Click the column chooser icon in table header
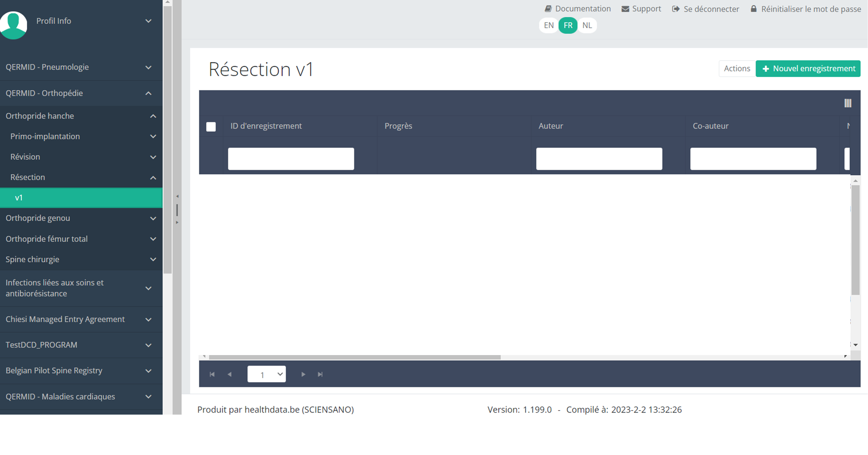This screenshot has width=868, height=455. click(848, 103)
